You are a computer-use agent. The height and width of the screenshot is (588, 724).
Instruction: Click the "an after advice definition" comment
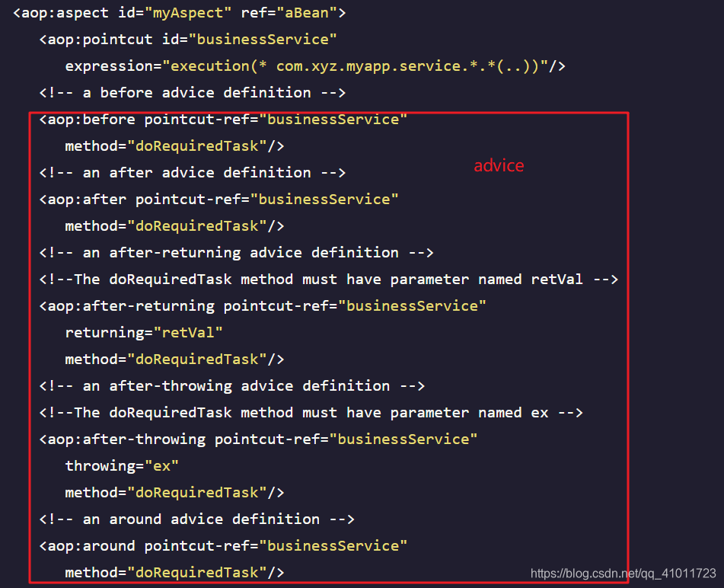[x=193, y=173]
